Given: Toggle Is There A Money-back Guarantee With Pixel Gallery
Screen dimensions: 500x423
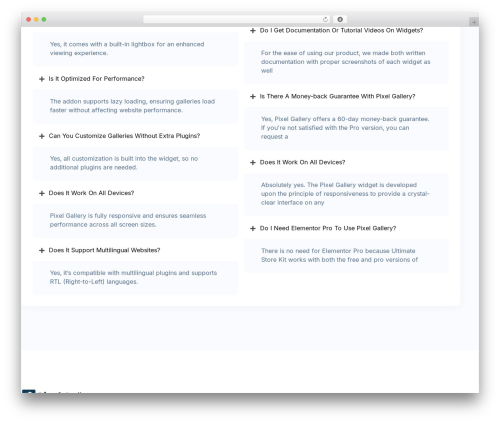Looking at the screenshot, I should point(337,96).
